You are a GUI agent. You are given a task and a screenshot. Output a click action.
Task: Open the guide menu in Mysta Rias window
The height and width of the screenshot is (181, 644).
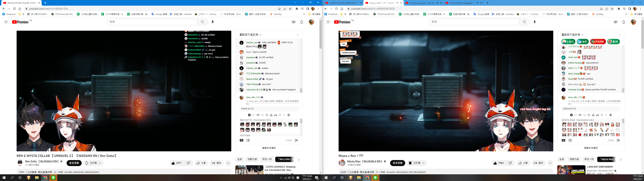point(328,22)
